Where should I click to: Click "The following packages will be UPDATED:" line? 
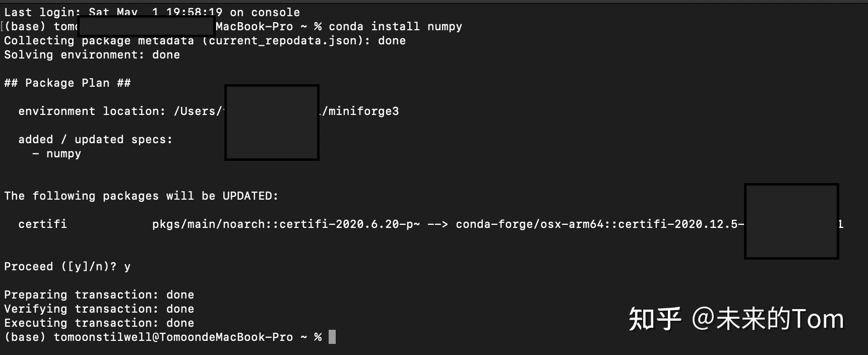tap(141, 196)
